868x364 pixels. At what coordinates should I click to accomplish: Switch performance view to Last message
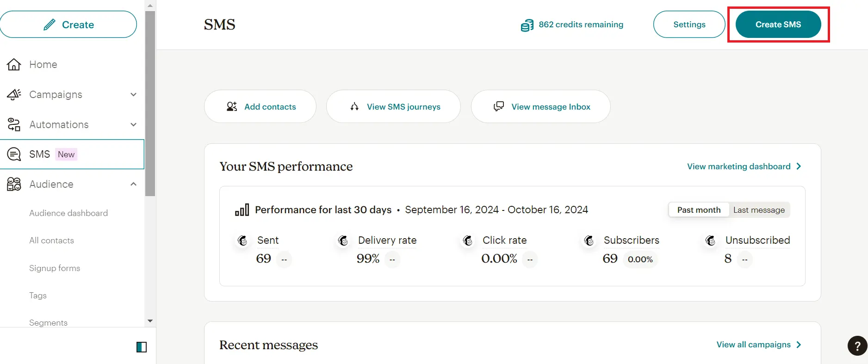(759, 210)
